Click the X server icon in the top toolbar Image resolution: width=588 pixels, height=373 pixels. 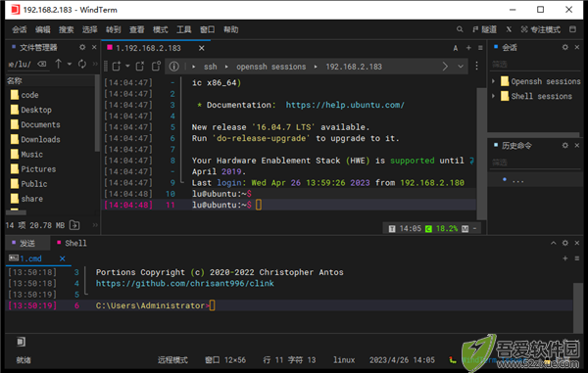click(x=509, y=29)
